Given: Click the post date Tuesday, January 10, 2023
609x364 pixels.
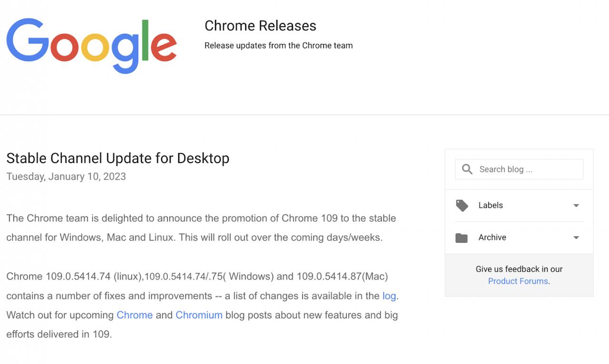Looking at the screenshot, I should click(x=66, y=176).
